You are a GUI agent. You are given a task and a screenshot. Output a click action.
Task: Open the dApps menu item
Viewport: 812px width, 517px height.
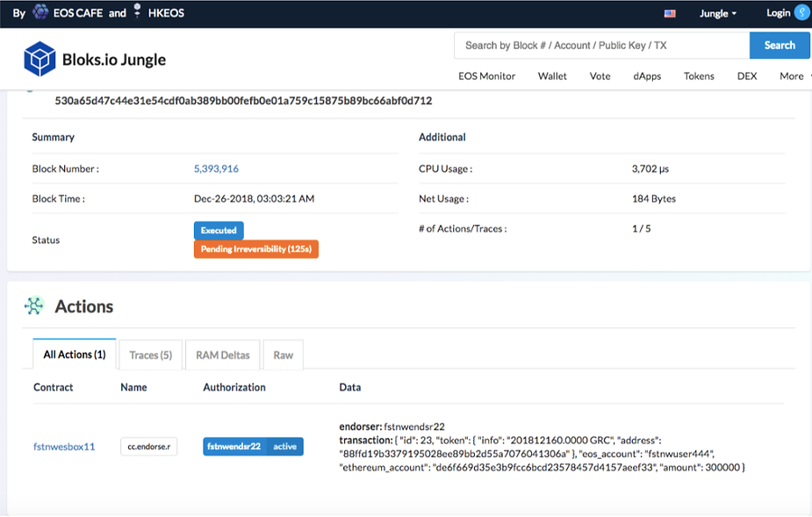pos(647,76)
